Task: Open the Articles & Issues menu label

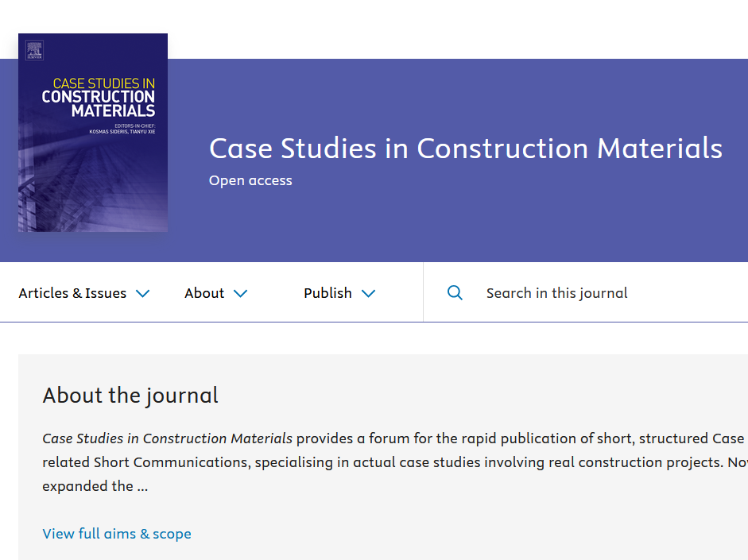Action: point(72,293)
